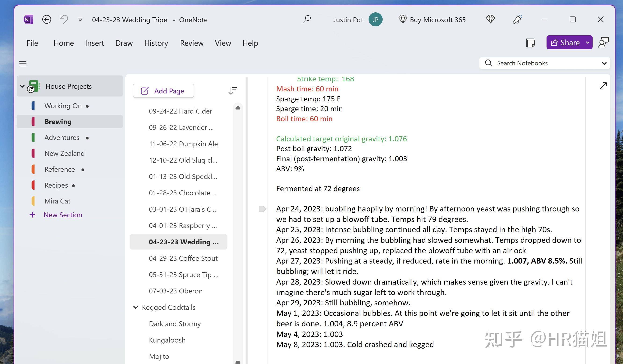Image resolution: width=623 pixels, height=364 pixels.
Task: Open the Share button dropdown arrow
Action: pyautogui.click(x=588, y=43)
